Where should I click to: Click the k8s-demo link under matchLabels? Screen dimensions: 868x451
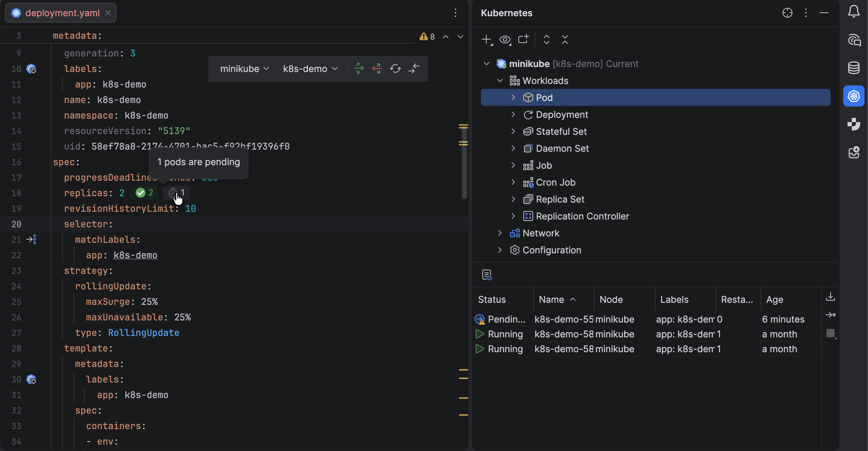(135, 255)
